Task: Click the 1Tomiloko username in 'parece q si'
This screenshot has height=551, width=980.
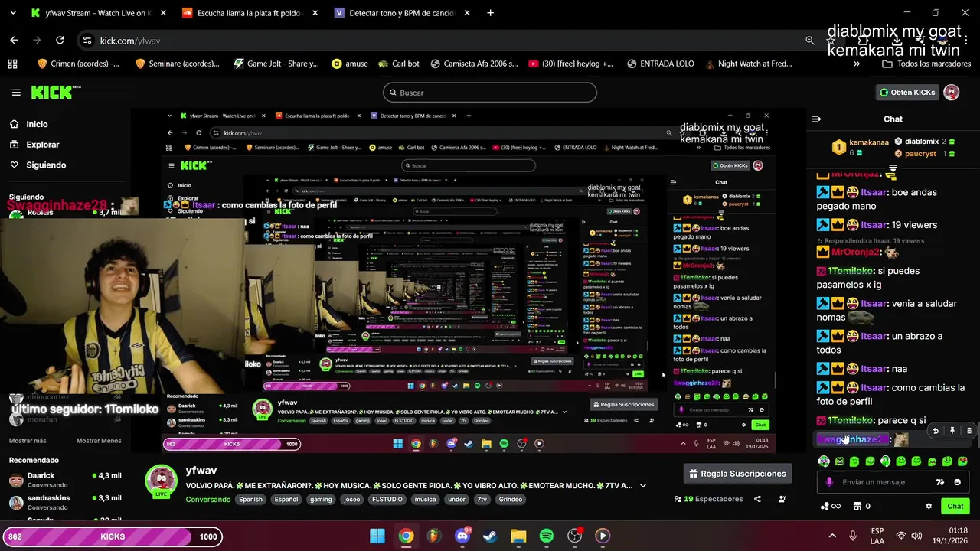Action: pyautogui.click(x=850, y=420)
